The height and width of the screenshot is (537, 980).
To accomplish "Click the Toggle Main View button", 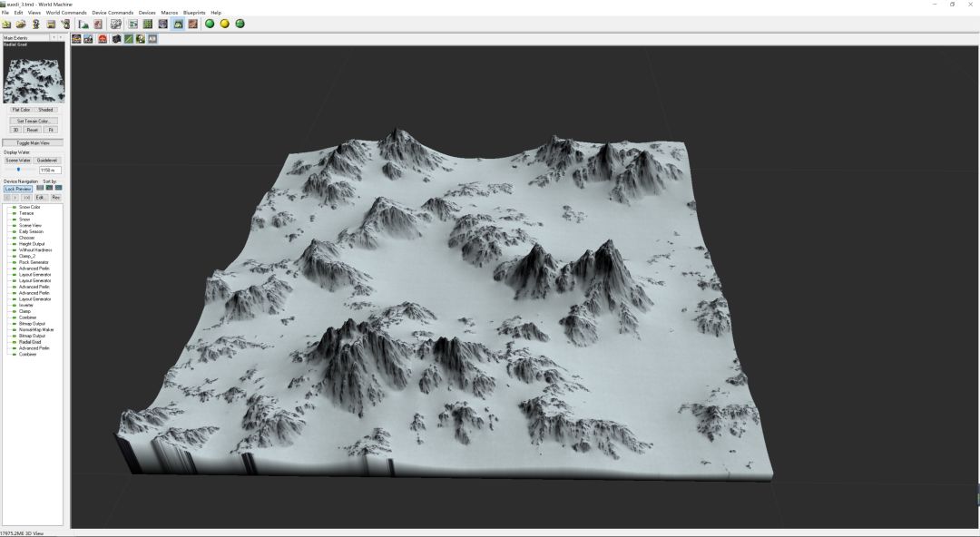I will [34, 143].
